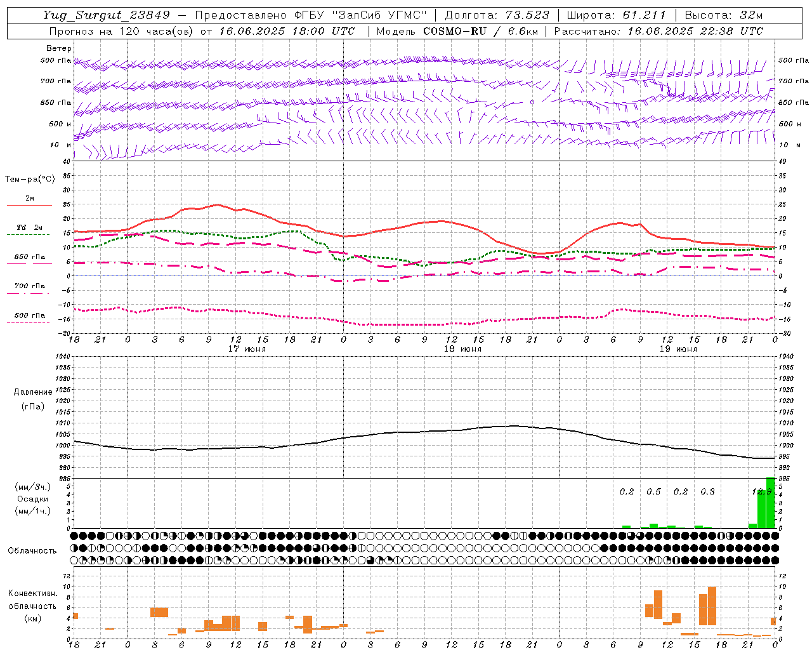Click the 0.3 precipitation amount value
The width and height of the screenshot is (812, 650).
(x=707, y=491)
